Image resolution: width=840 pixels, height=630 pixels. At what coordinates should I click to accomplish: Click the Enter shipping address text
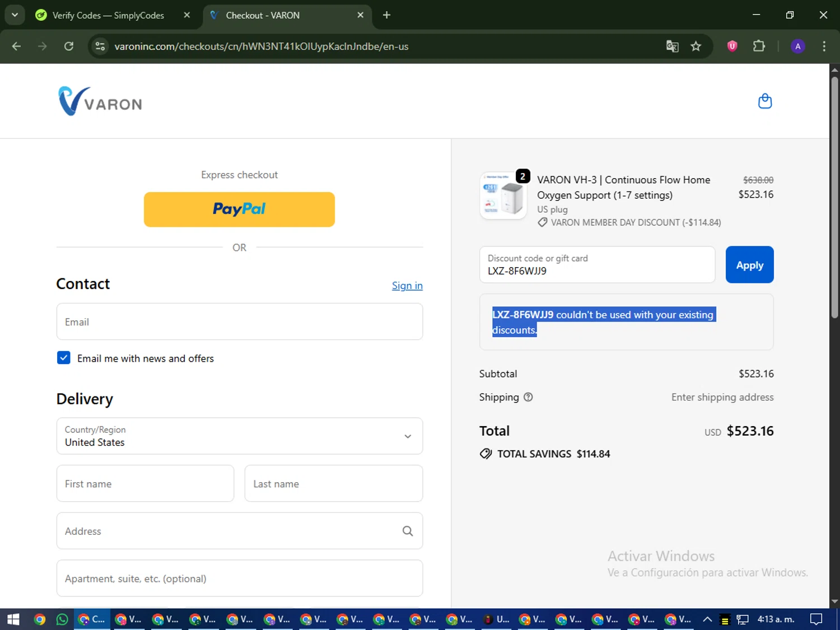tap(722, 397)
